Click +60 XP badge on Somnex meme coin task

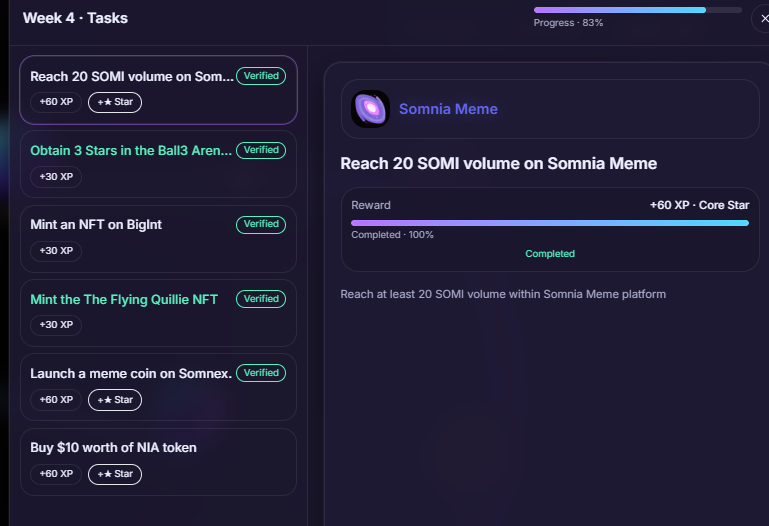(56, 400)
